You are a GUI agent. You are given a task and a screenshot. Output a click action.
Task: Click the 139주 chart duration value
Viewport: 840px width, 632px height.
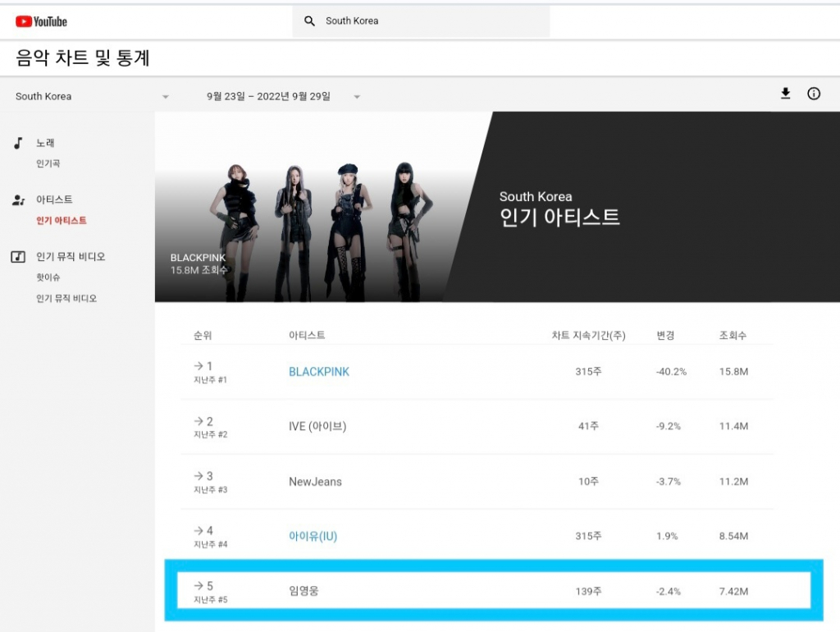coord(588,591)
